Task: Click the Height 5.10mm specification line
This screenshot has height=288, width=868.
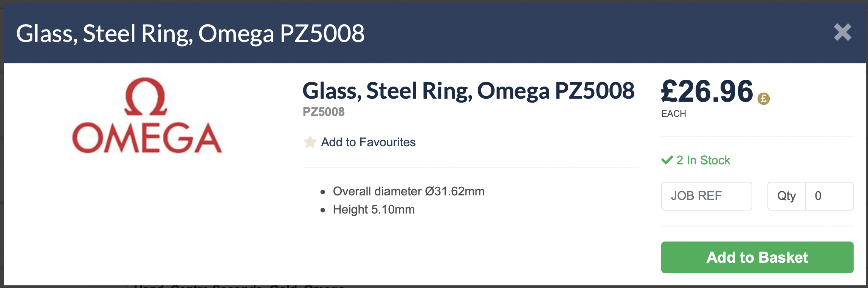Action: click(374, 209)
